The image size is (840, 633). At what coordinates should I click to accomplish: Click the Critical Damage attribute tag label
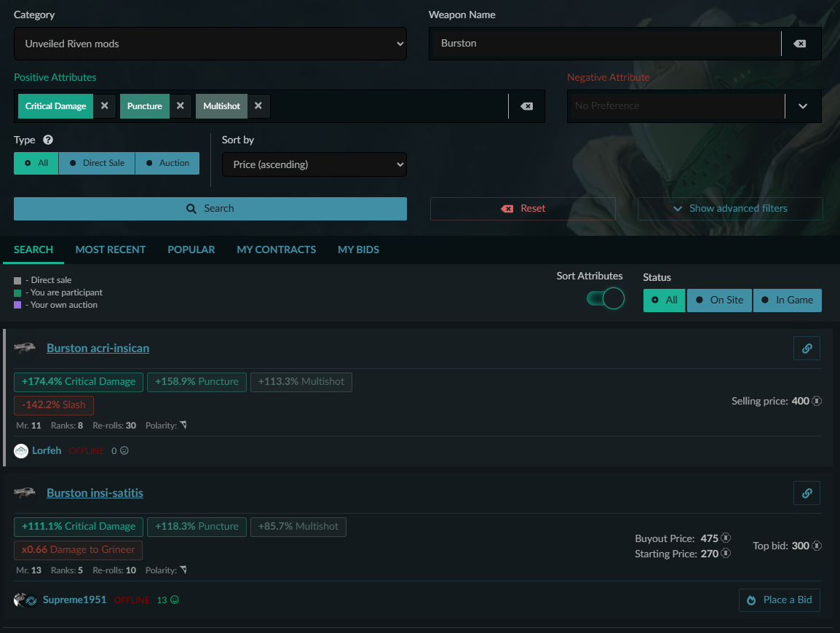56,106
